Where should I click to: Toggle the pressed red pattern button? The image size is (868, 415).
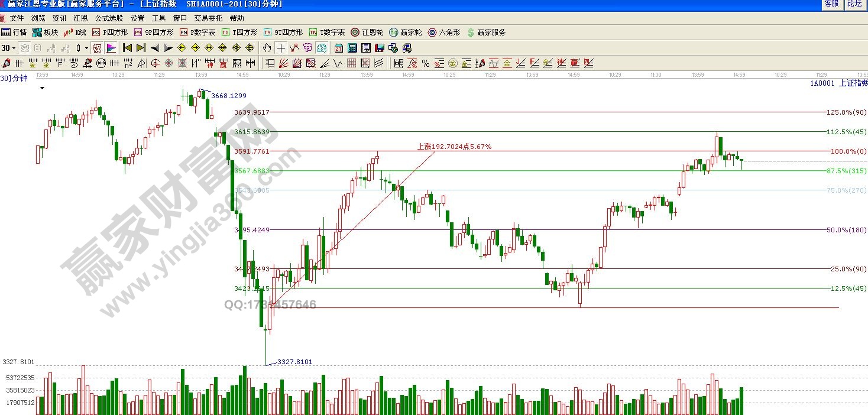(97, 48)
